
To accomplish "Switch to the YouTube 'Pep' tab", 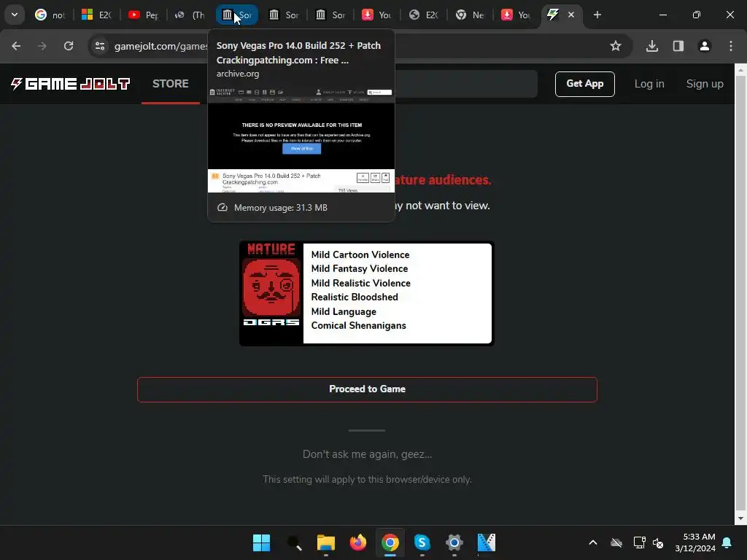I will pyautogui.click(x=143, y=15).
